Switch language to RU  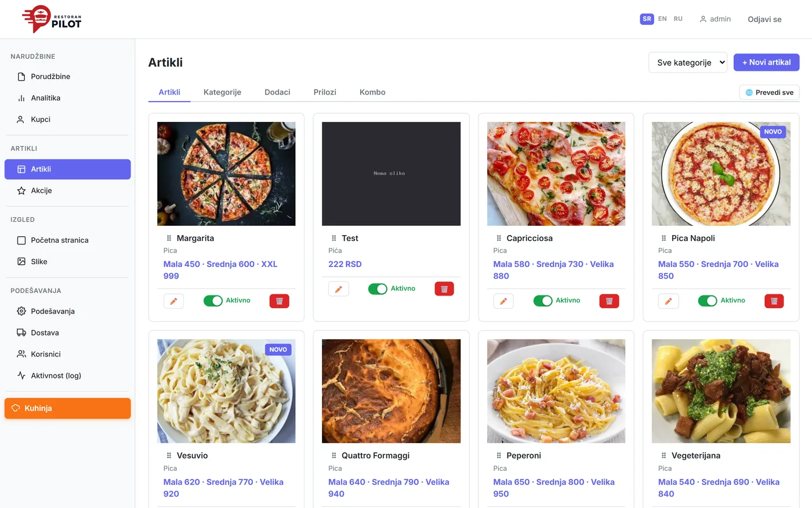pos(678,19)
